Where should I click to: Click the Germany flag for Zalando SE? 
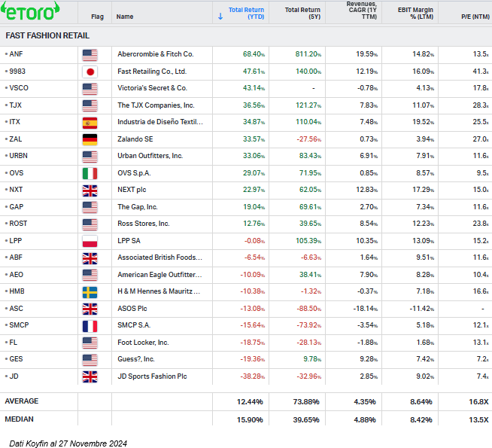90,139
